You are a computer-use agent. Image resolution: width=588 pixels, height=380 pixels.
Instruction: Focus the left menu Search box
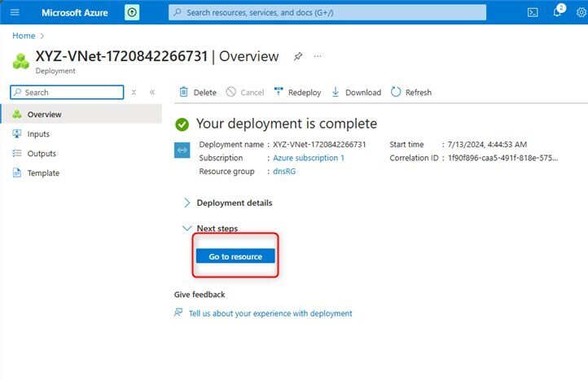67,92
